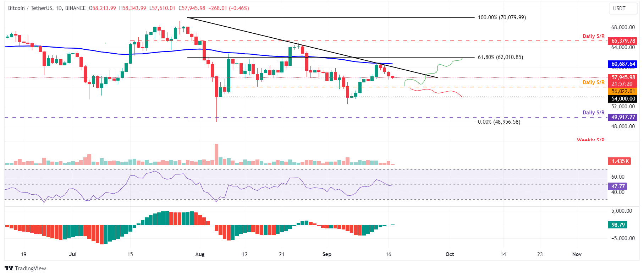Click the Sep date on the time axis
The image size is (644, 276).
coord(327,254)
